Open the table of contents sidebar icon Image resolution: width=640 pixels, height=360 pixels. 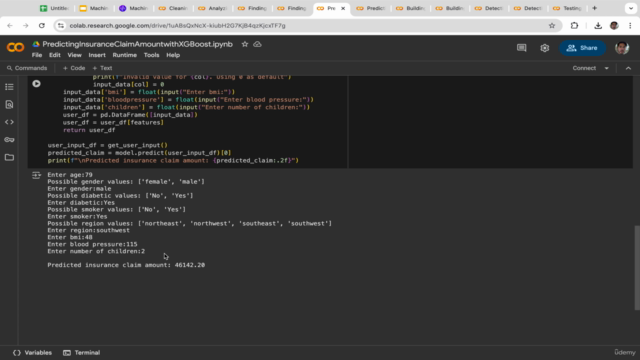point(9,87)
